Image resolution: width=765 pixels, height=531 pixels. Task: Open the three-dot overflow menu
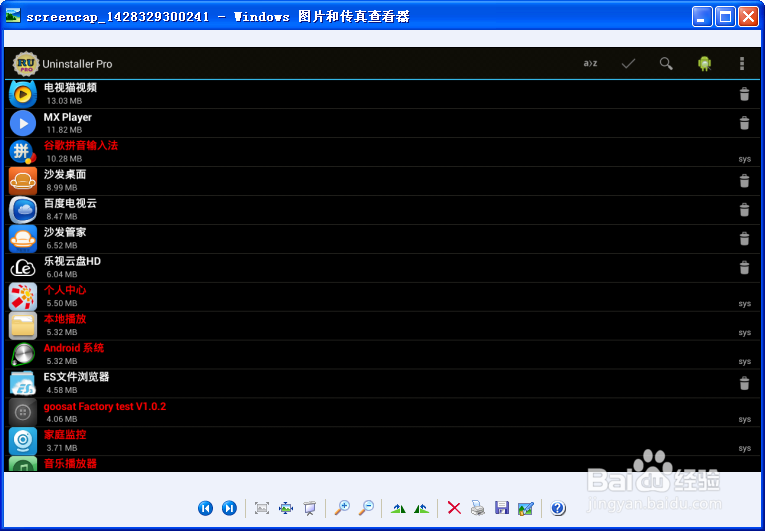pyautogui.click(x=742, y=63)
